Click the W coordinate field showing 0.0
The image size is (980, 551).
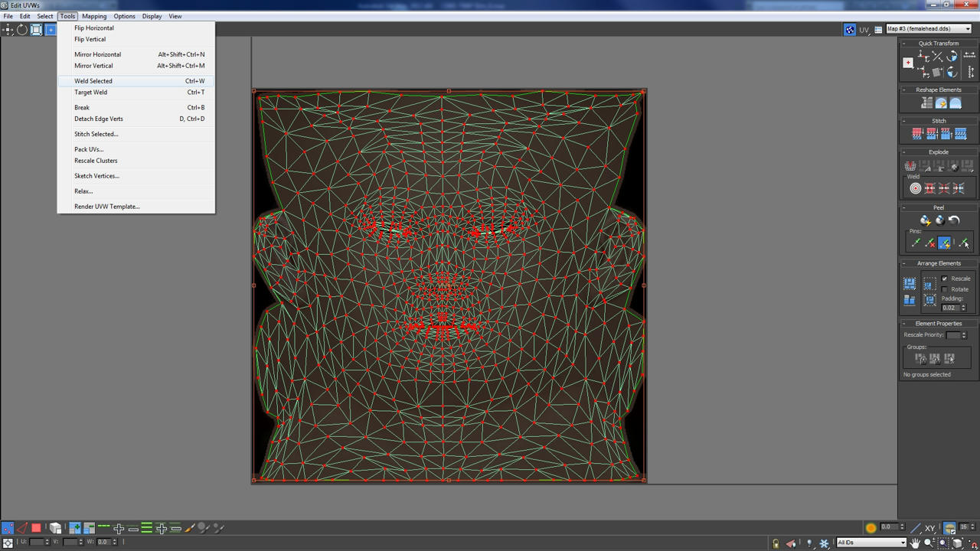click(x=102, y=542)
